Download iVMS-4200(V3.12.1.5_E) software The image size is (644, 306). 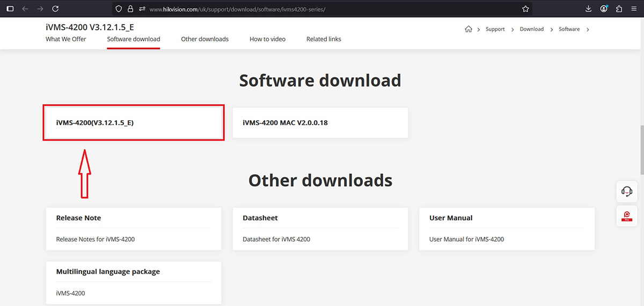tap(134, 122)
